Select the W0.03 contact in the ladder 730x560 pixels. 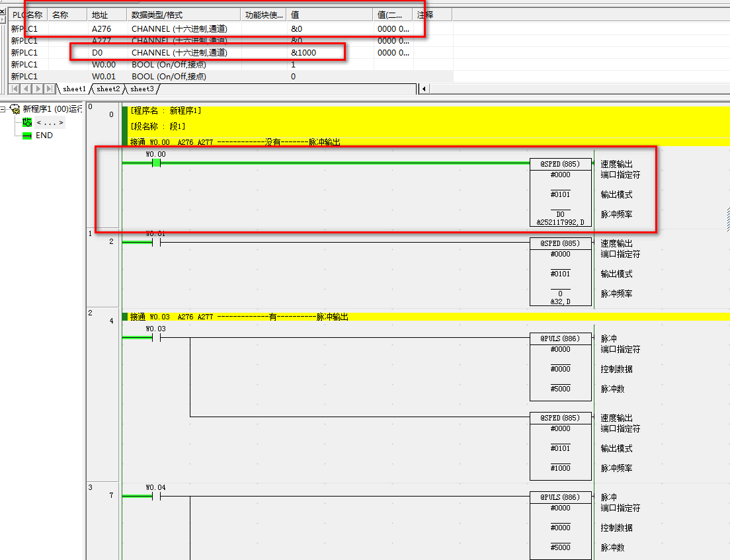pos(156,338)
